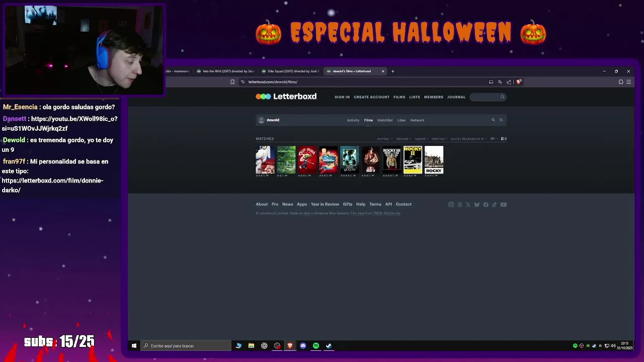Open Letterboxd Threads footer icon
The height and width of the screenshot is (362, 644).
(459, 205)
